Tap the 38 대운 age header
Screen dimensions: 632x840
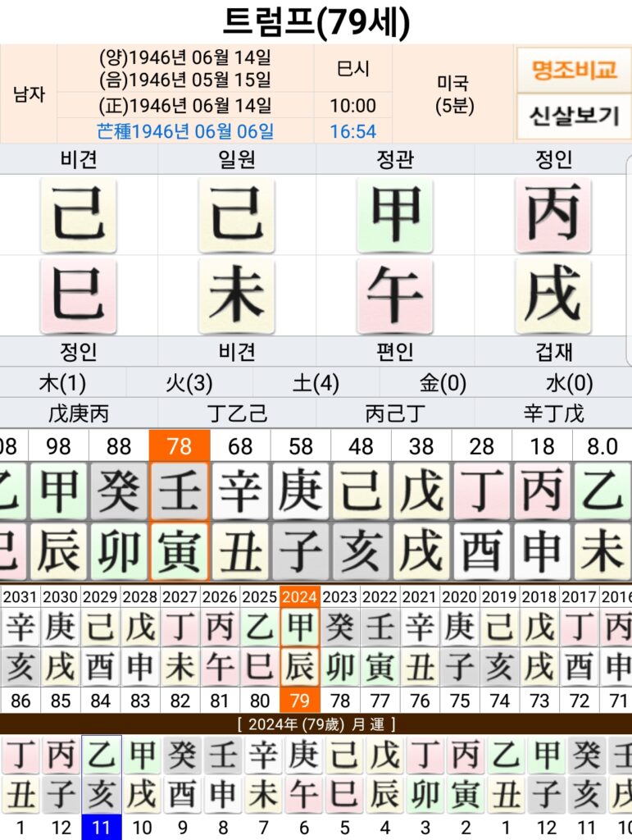[x=421, y=446]
